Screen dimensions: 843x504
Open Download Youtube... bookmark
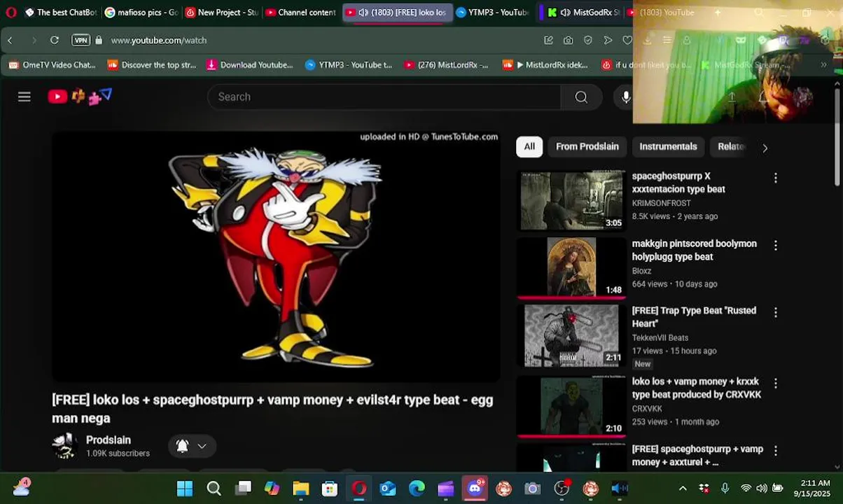pos(251,65)
